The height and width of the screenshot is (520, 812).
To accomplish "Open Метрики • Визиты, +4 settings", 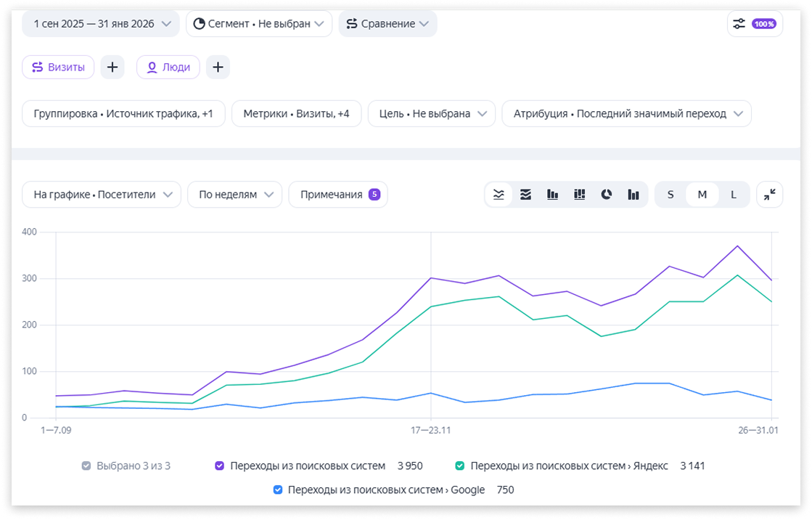I will tap(296, 113).
